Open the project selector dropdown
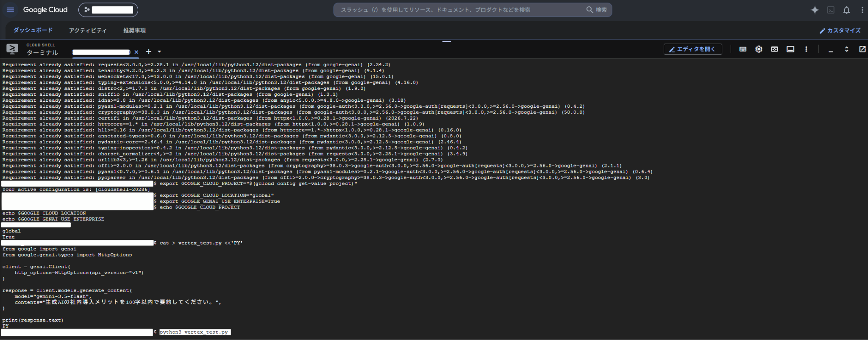The height and width of the screenshot is (340, 868). (x=108, y=10)
